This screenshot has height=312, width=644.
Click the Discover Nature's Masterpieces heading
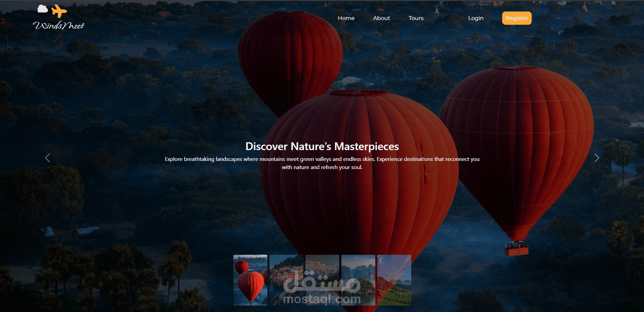tap(322, 146)
